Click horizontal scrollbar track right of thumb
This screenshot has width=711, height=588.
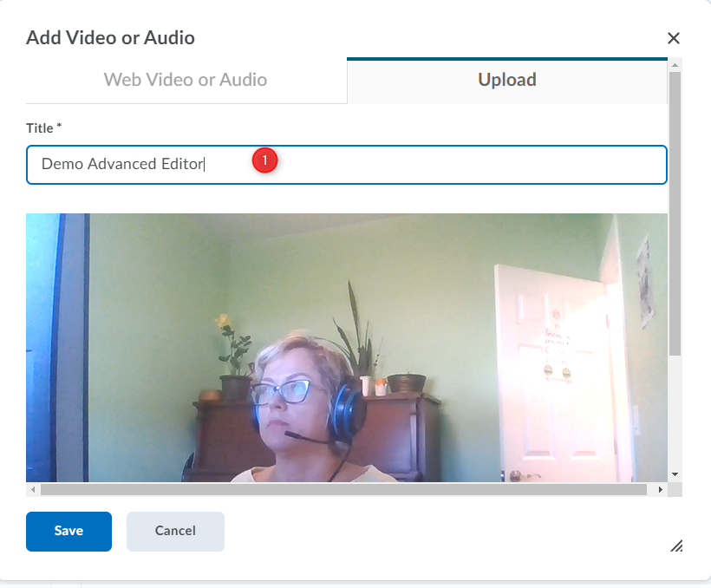[651, 490]
